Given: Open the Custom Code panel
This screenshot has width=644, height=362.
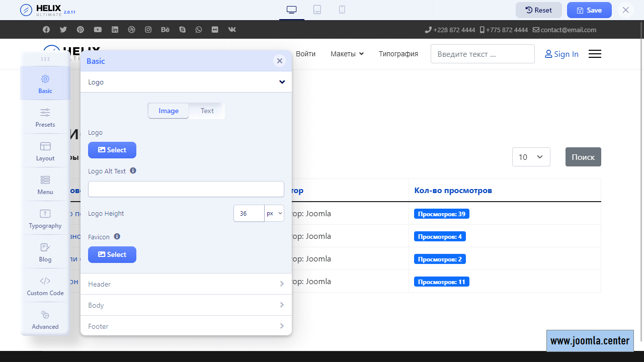Looking at the screenshot, I should click(x=45, y=286).
